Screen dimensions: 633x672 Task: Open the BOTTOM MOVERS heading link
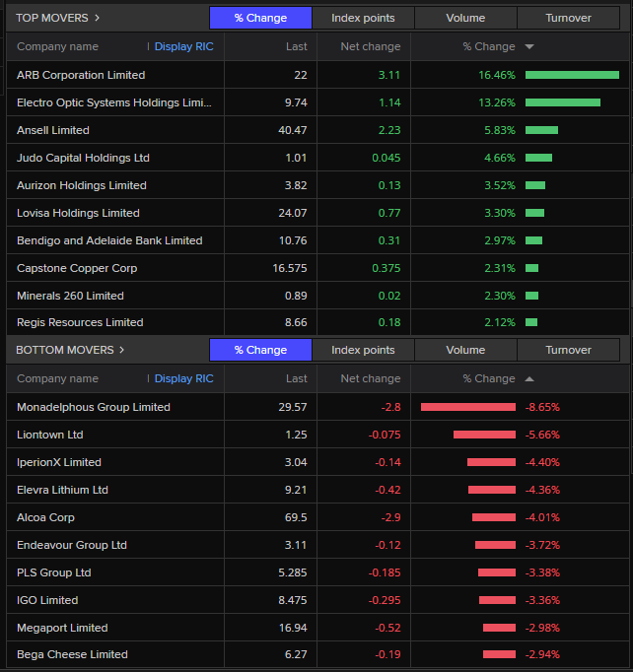coord(65,350)
